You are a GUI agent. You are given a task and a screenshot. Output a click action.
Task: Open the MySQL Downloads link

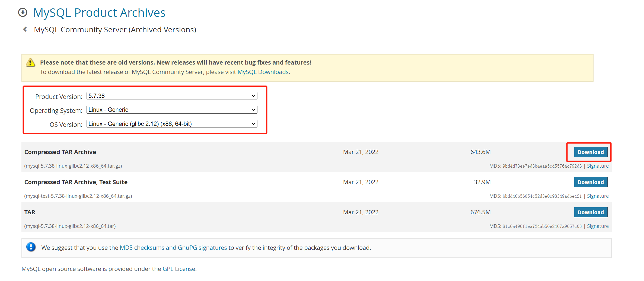point(263,72)
